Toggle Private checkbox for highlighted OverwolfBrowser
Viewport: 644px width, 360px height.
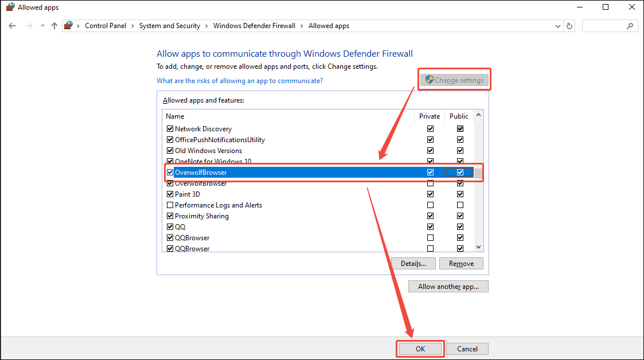click(431, 173)
